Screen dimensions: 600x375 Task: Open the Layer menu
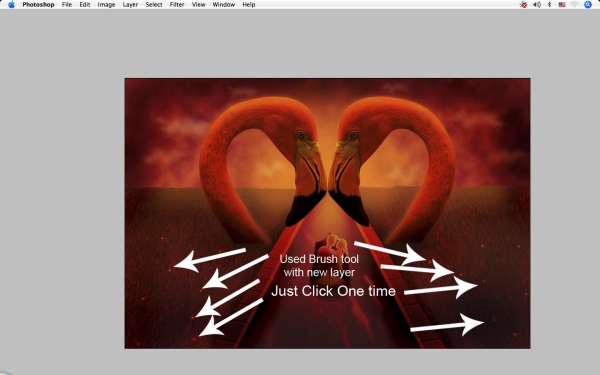click(130, 5)
